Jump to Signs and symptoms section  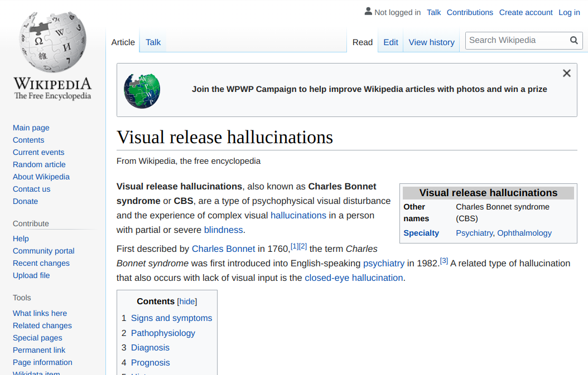click(171, 318)
